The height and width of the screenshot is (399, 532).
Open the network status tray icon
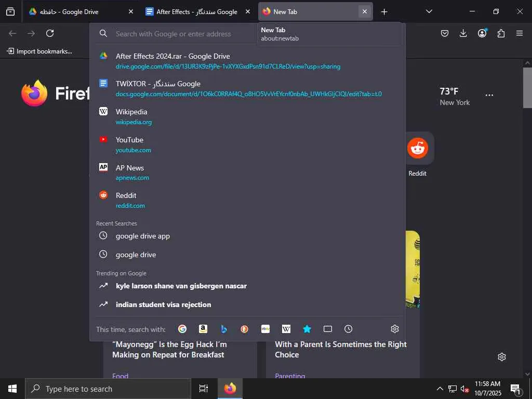[x=453, y=389]
